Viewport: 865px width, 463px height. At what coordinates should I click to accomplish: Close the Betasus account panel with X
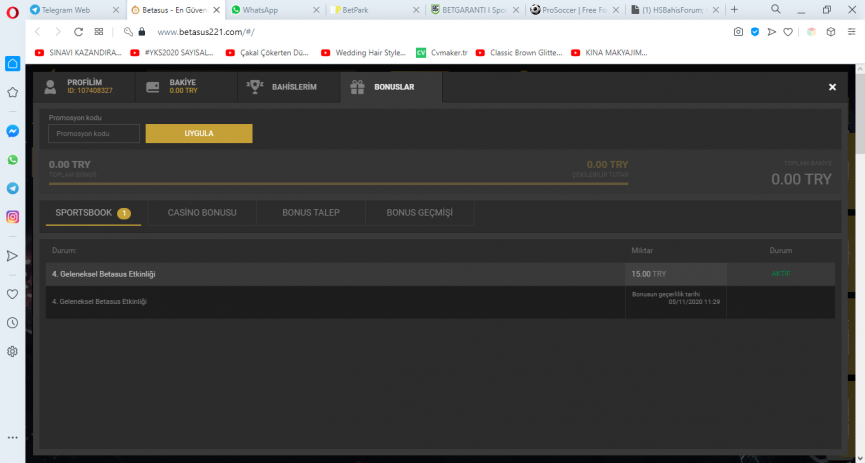832,87
